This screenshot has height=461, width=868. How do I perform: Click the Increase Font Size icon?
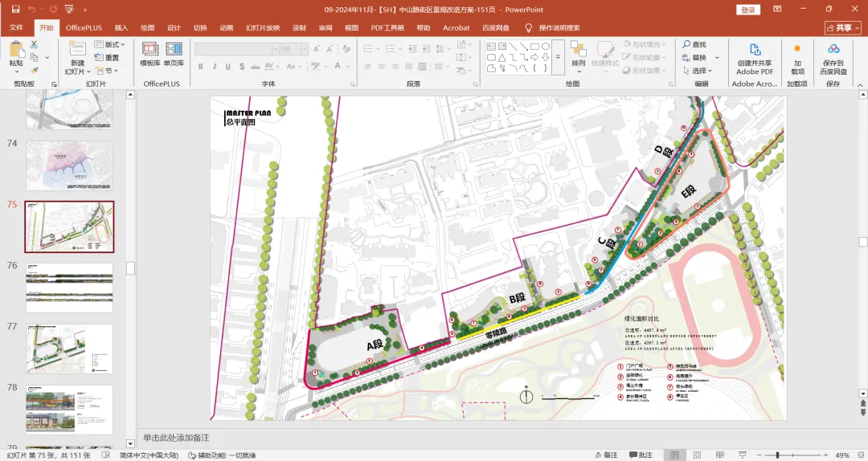(x=317, y=49)
